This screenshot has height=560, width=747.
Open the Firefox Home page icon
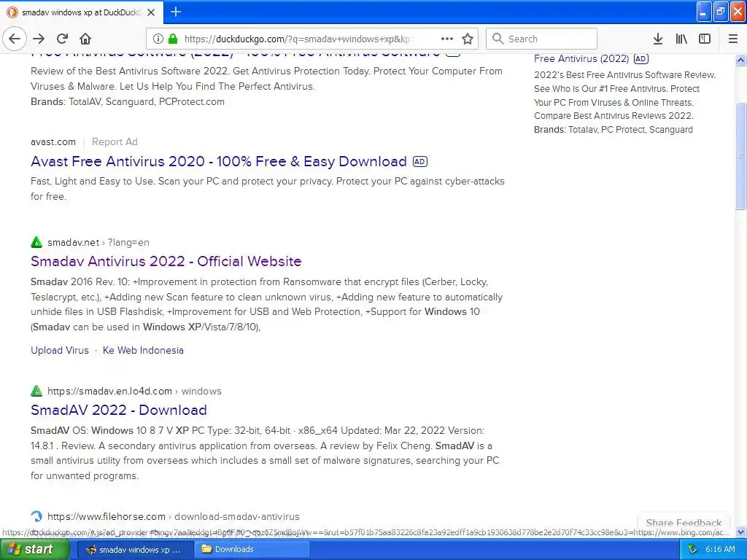(x=85, y=39)
